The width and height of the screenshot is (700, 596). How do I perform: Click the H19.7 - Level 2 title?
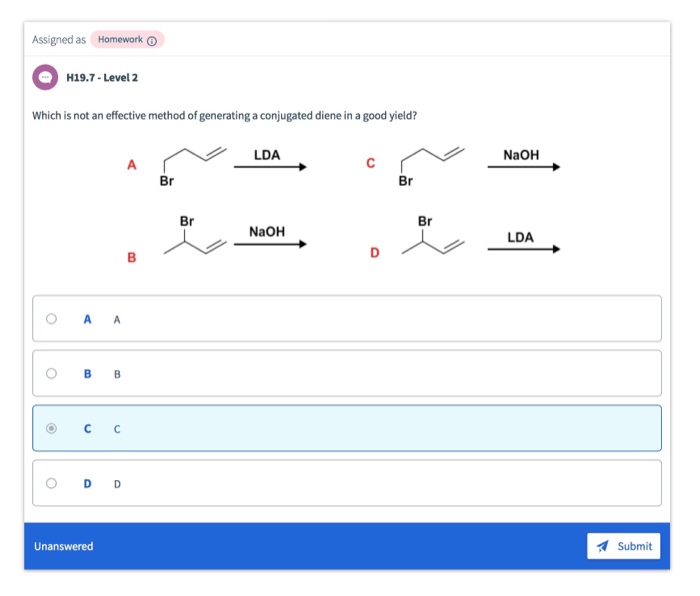tap(102, 78)
